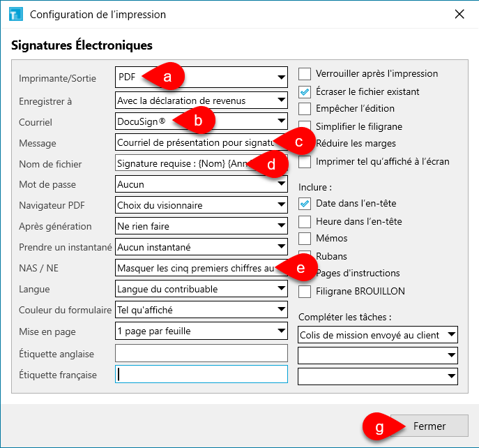Open the Après génération dropdown
The height and width of the screenshot is (448, 479).
click(202, 226)
